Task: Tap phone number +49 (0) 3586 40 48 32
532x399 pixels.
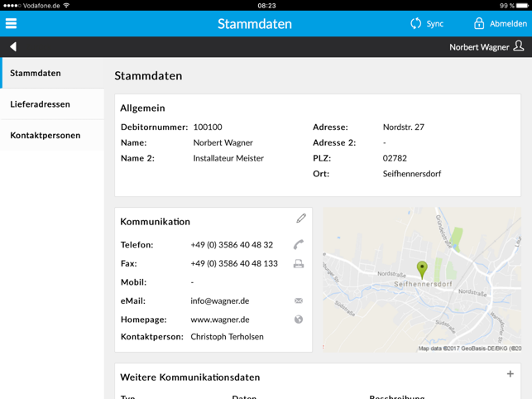Action: point(232,245)
